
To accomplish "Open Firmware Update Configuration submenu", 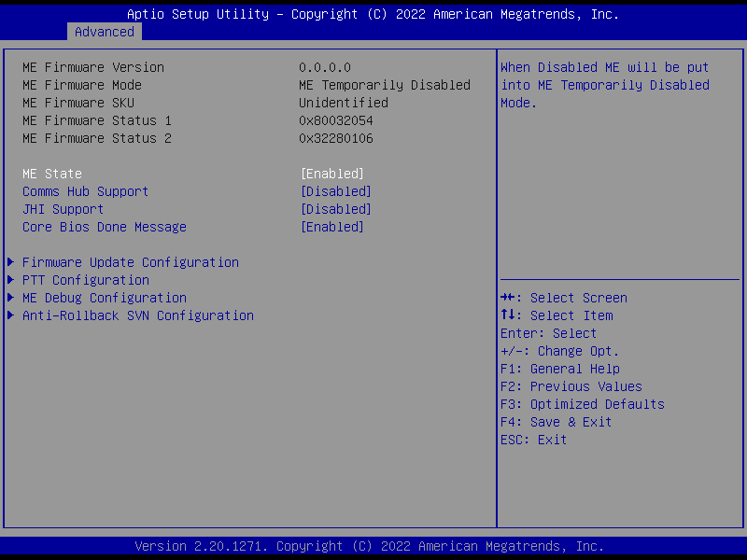I will pyautogui.click(x=131, y=262).
